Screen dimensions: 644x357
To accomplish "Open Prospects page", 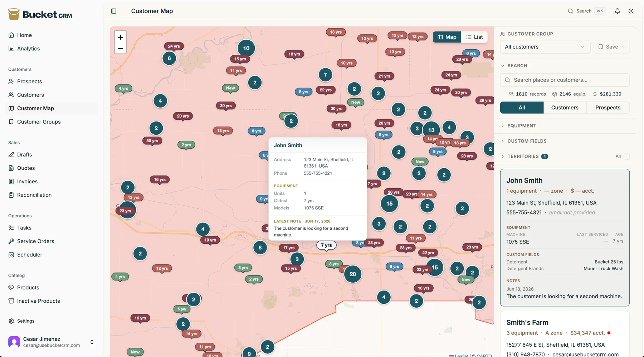I will pos(52,81).
